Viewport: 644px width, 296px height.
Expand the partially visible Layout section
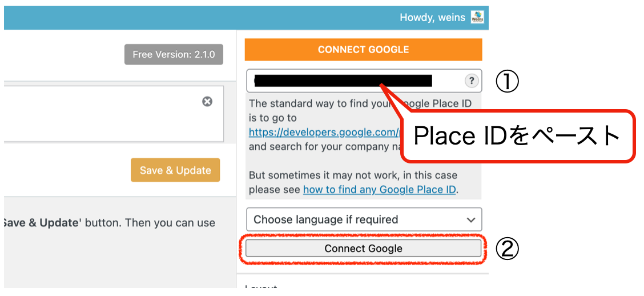(261, 289)
